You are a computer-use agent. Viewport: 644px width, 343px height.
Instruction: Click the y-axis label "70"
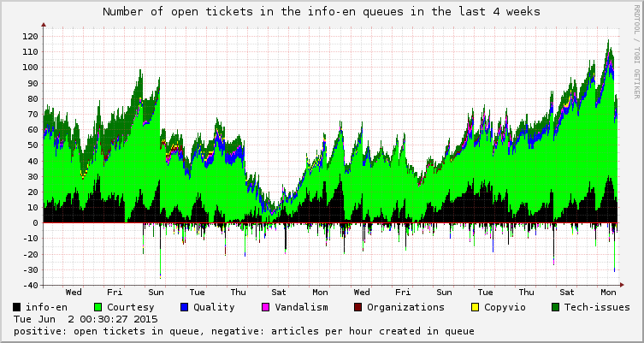(32, 115)
